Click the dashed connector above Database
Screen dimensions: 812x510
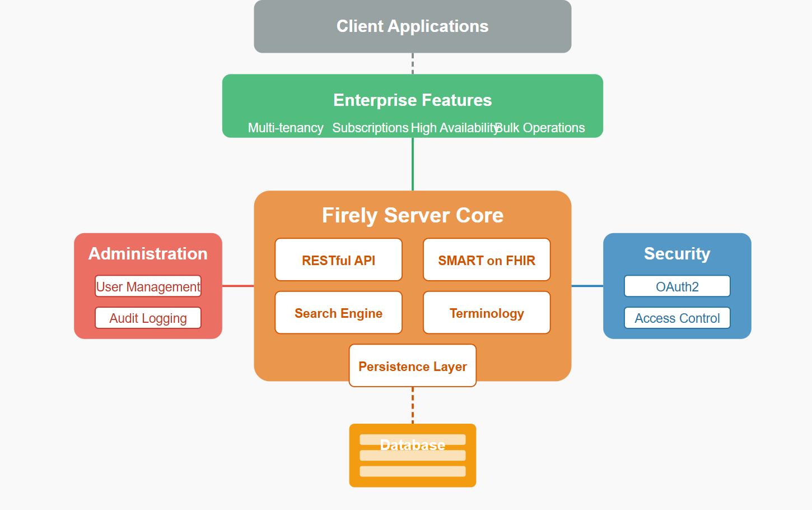coord(413,405)
